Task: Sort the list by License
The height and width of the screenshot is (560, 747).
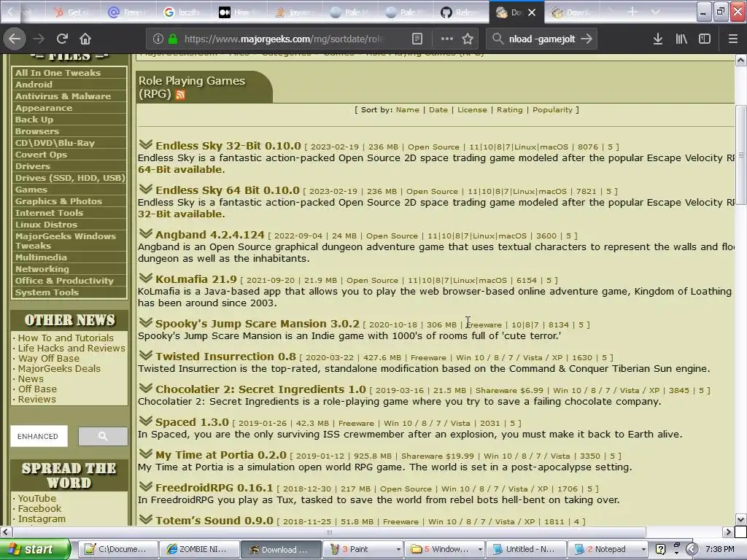Action: (472, 109)
